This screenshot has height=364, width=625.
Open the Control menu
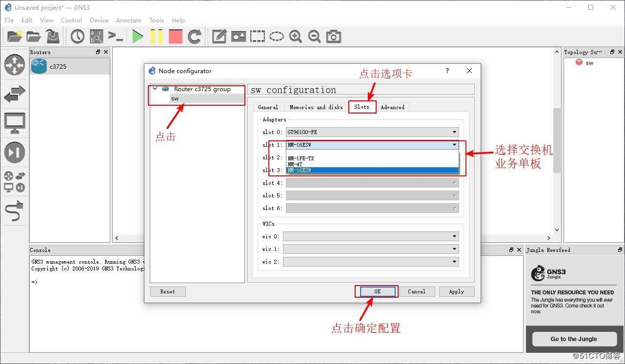[71, 20]
